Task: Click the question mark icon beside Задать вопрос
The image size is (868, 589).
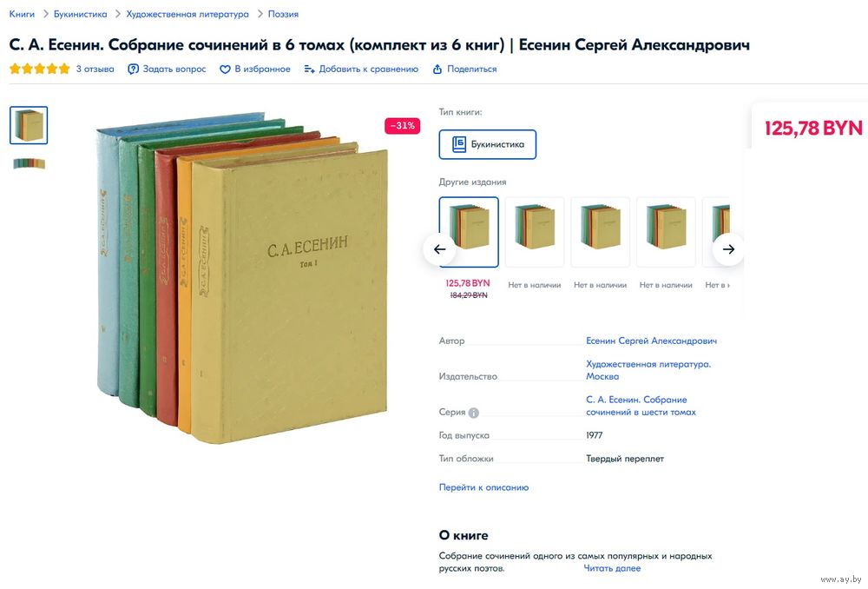Action: [x=133, y=69]
